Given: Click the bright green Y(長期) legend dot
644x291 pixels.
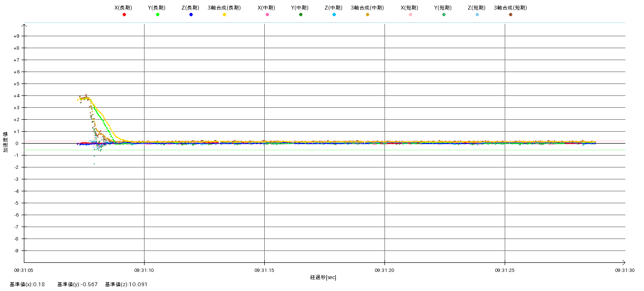Looking at the screenshot, I should [157, 15].
